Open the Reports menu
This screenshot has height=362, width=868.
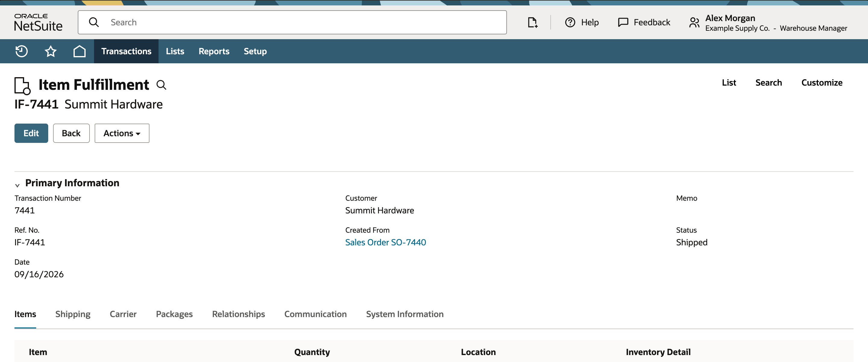(x=214, y=51)
